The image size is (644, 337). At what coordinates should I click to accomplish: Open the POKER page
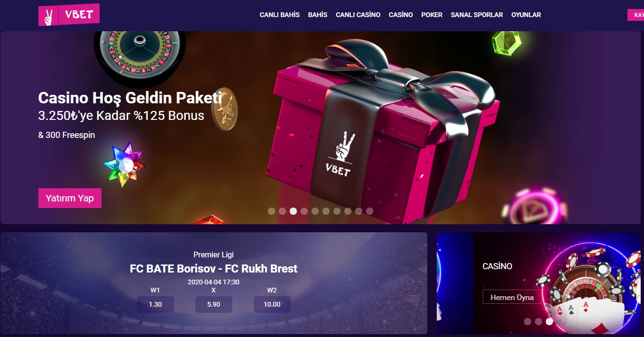[x=432, y=15]
